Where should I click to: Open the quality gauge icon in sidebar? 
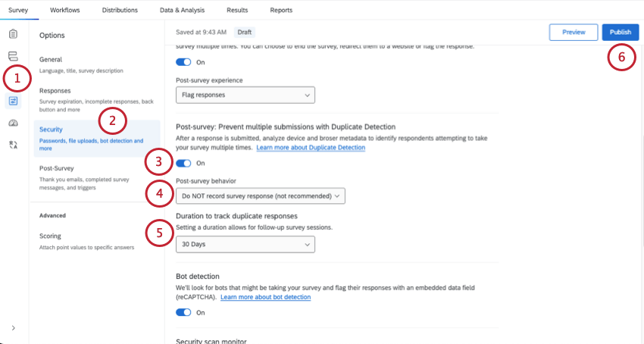(x=13, y=123)
